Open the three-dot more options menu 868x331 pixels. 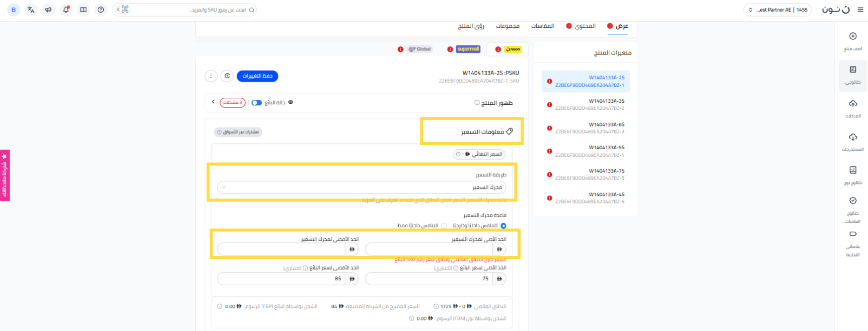click(x=211, y=76)
